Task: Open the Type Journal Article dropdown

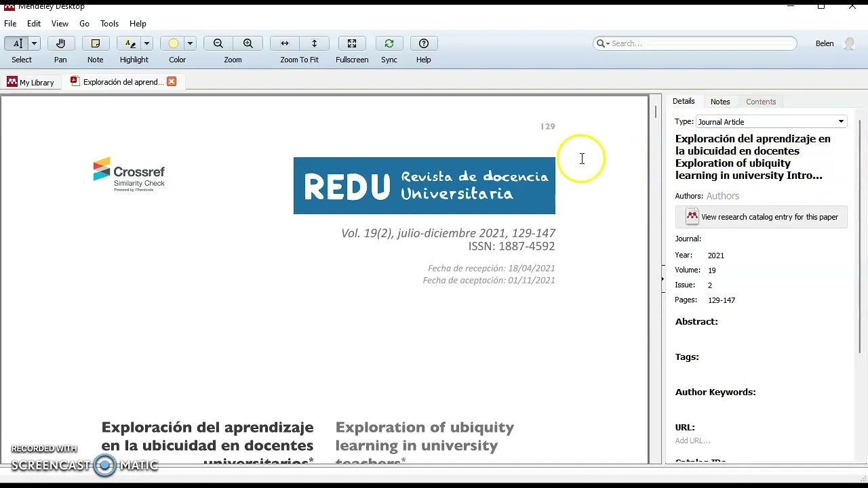Action: pos(771,122)
